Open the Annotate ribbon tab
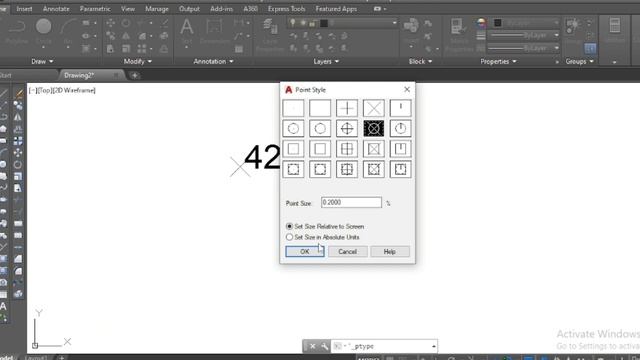This screenshot has width=640, height=360. (56, 9)
